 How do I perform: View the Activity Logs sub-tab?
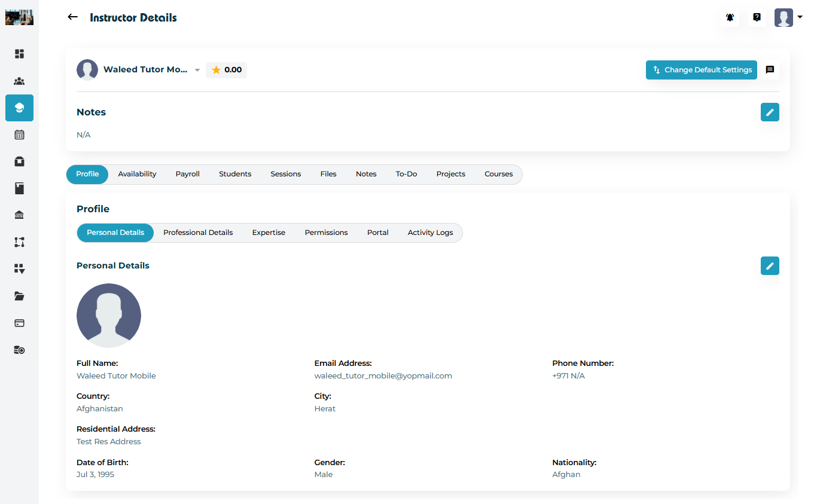click(430, 233)
